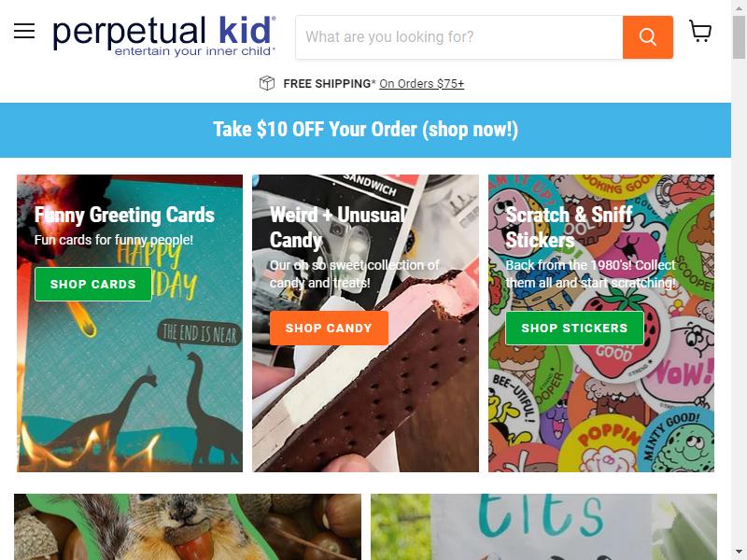Click the Shop Stickers button
Screen dimensions: 747x560
click(574, 329)
